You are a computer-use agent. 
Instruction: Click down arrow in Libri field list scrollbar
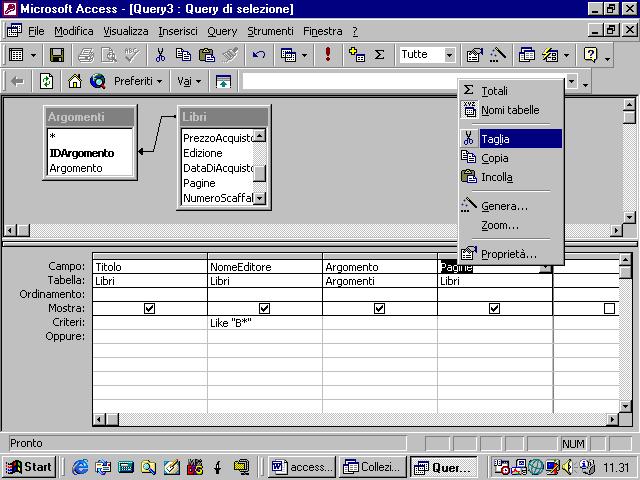click(260, 198)
